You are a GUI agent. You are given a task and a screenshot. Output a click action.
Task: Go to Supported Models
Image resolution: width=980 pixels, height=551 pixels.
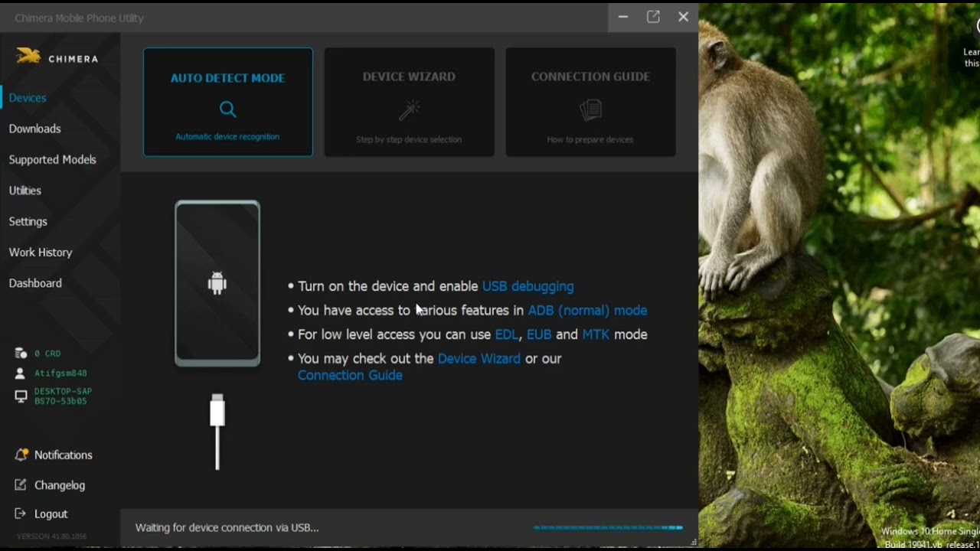coord(52,159)
